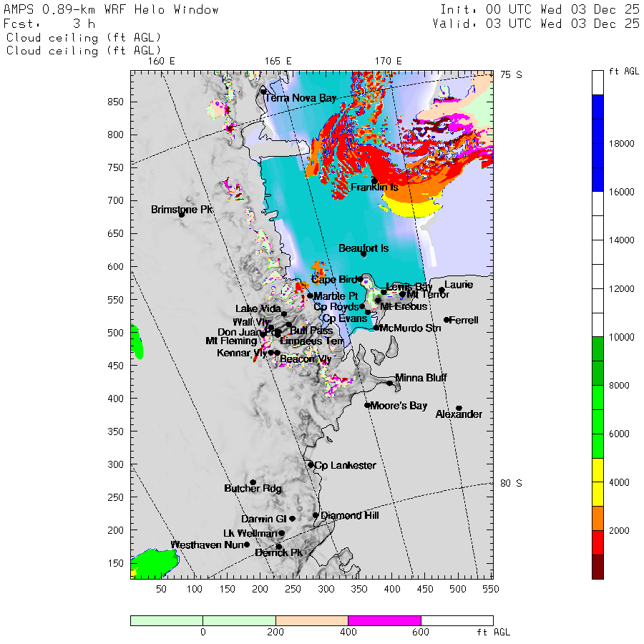This screenshot has height=644, width=644.
Task: Click the Westhaven Nun label
Action: click(207, 545)
